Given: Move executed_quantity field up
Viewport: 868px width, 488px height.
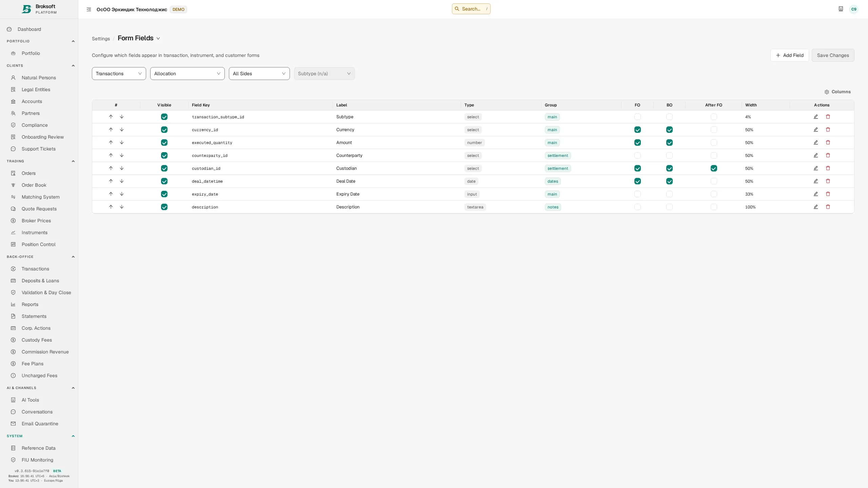Looking at the screenshot, I should tap(111, 143).
